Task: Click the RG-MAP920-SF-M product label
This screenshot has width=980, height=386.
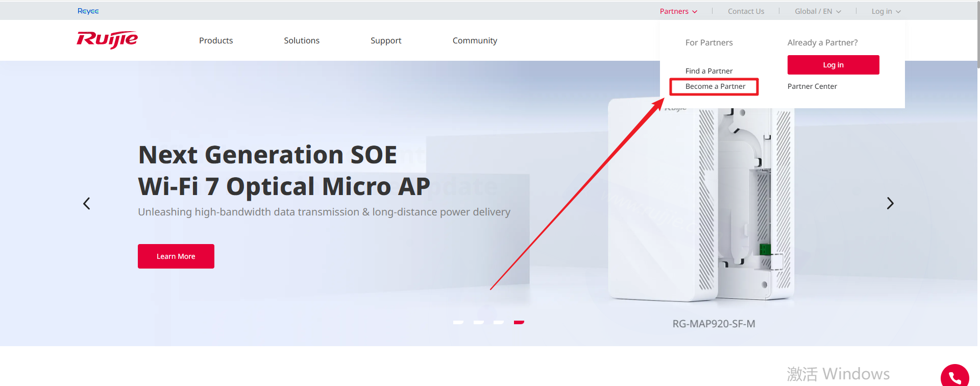Action: pyautogui.click(x=714, y=324)
